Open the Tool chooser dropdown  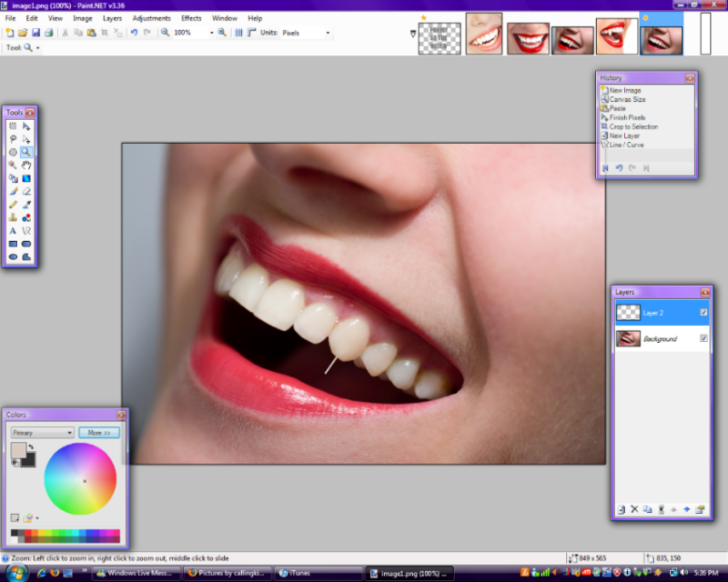38,47
